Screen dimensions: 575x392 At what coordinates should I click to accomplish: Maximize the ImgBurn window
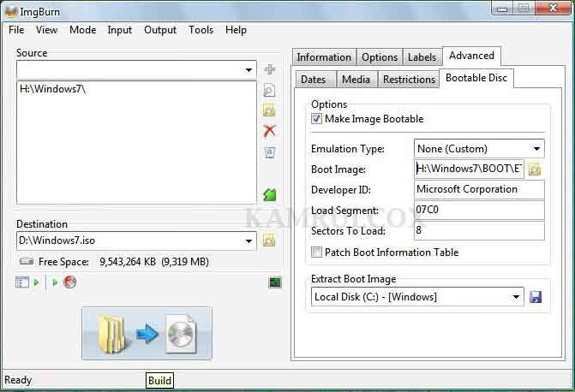pos(524,8)
